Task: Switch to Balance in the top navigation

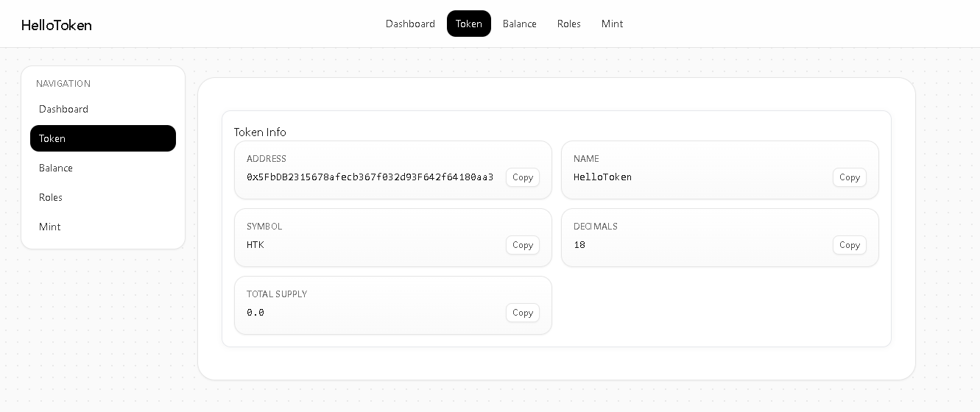Action: [519, 24]
